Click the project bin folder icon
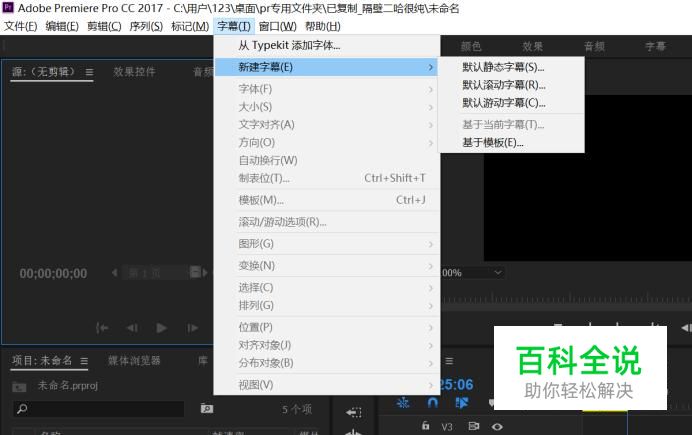 pyautogui.click(x=19, y=387)
